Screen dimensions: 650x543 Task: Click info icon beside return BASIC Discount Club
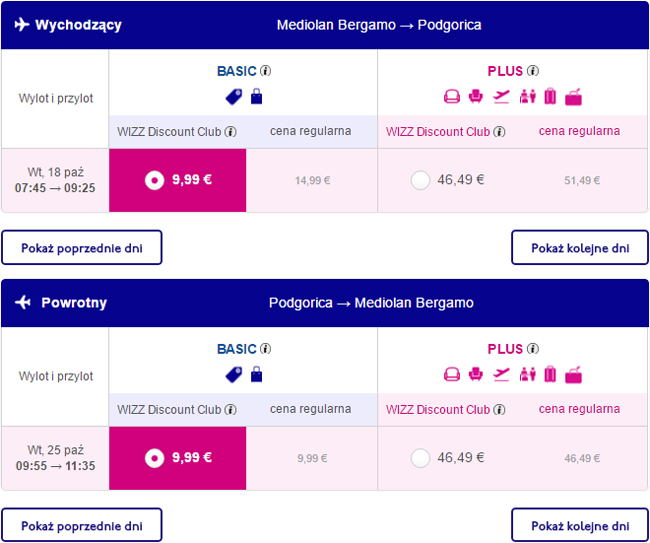point(231,410)
